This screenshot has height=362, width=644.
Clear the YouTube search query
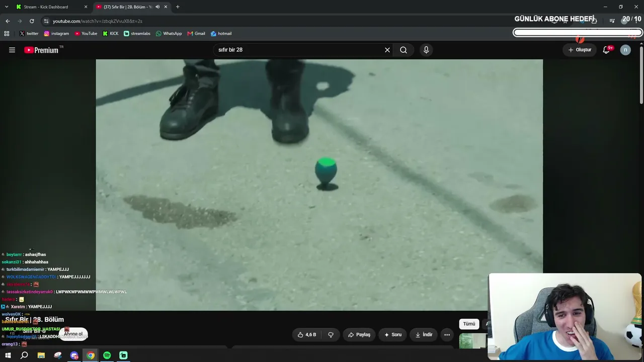[387, 50]
